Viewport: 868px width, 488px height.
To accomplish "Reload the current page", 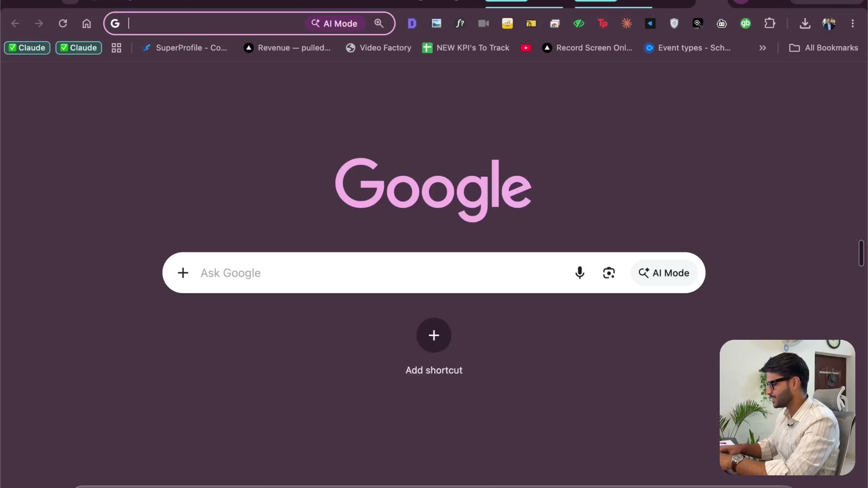I will [x=63, y=23].
